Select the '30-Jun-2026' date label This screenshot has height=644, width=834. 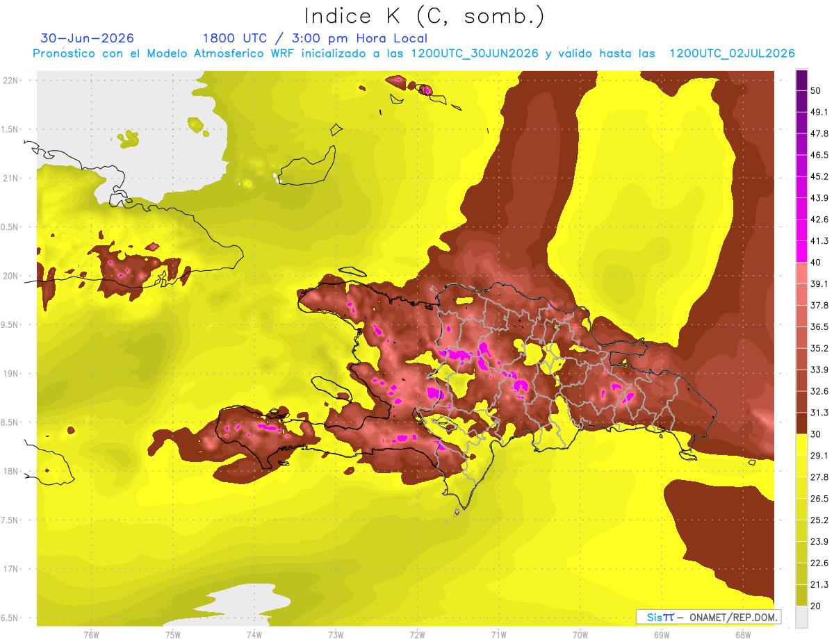click(88, 38)
